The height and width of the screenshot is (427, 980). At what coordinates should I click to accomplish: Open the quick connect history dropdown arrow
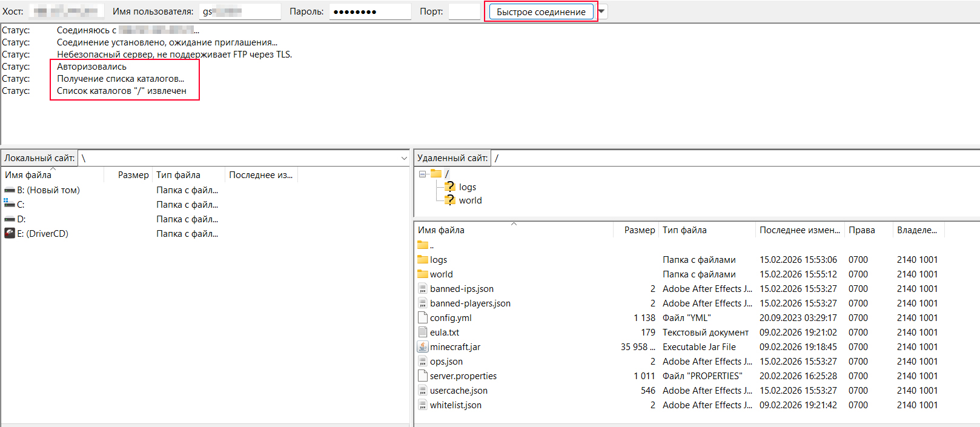tap(601, 12)
